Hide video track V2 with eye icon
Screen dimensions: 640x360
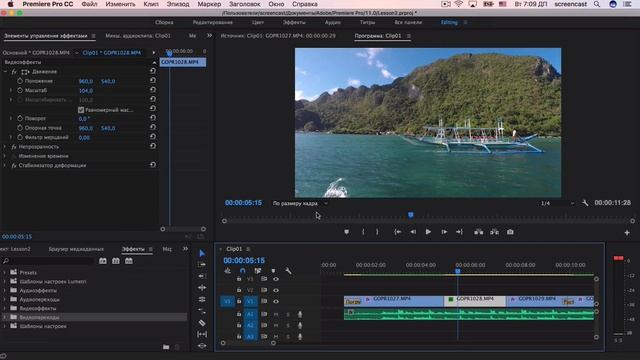pos(276,290)
